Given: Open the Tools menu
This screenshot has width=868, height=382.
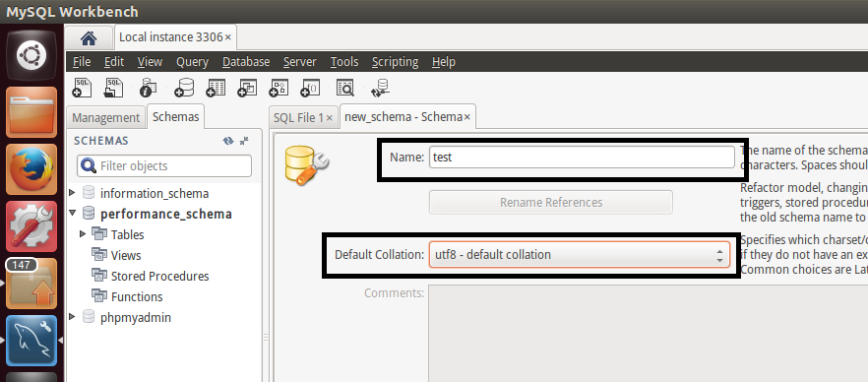Looking at the screenshot, I should [x=344, y=62].
